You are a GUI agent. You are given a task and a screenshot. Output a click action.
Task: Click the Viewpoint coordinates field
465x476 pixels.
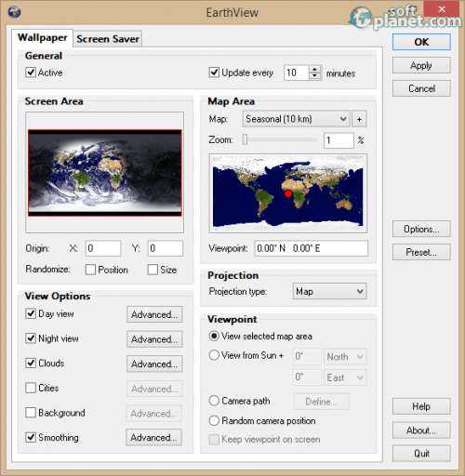pos(312,248)
